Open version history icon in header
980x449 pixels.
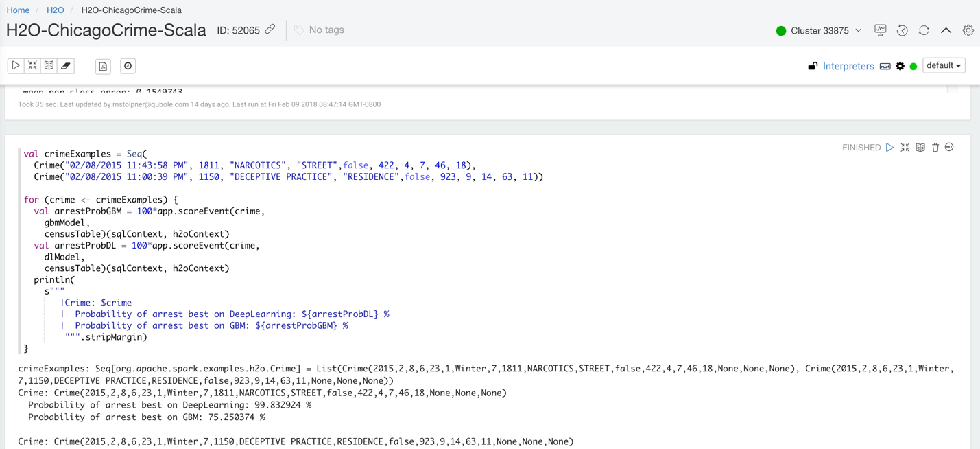tap(902, 30)
